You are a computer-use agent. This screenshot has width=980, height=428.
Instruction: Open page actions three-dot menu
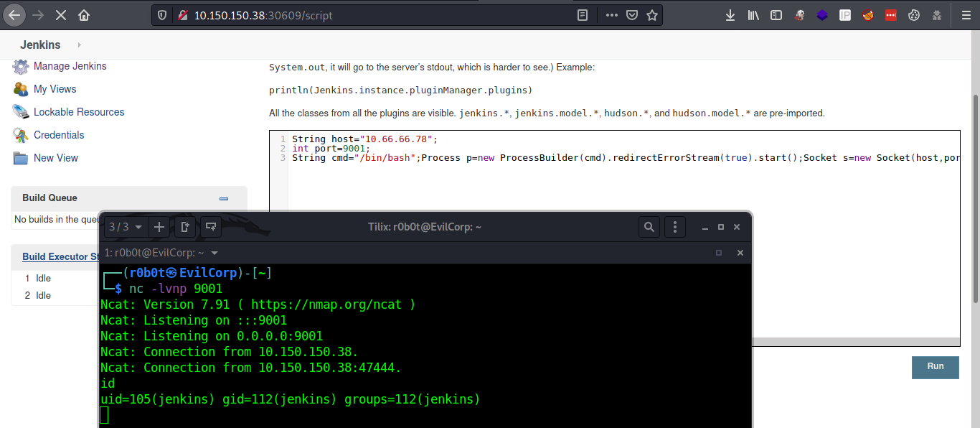tap(611, 15)
